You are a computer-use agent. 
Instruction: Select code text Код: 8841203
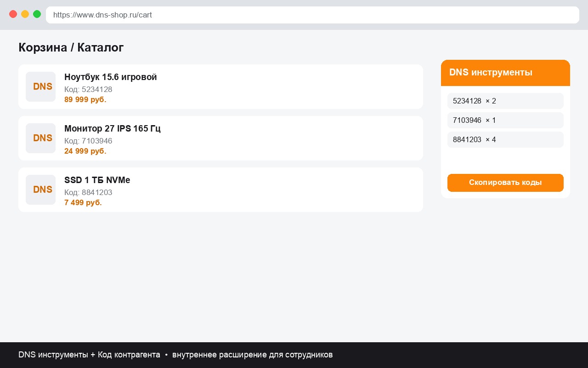point(88,192)
